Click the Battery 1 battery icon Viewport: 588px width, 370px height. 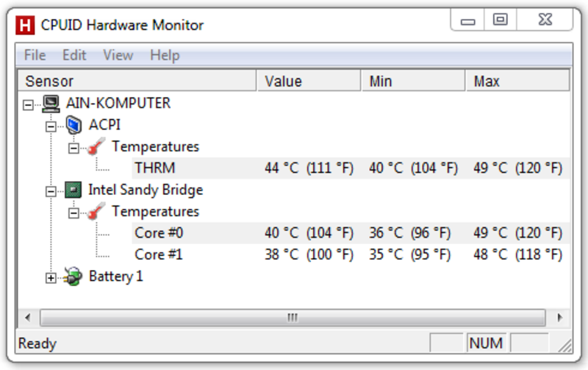(x=73, y=277)
